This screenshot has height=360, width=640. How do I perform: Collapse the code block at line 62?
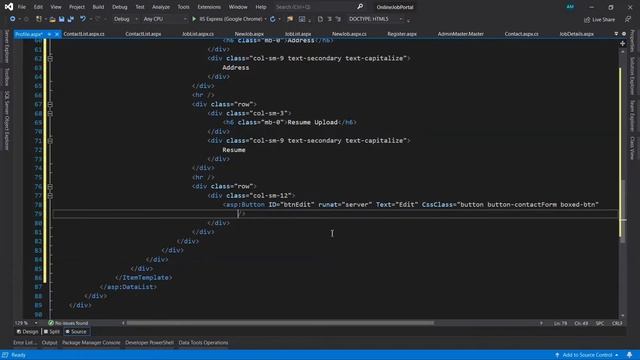[x=50, y=58]
